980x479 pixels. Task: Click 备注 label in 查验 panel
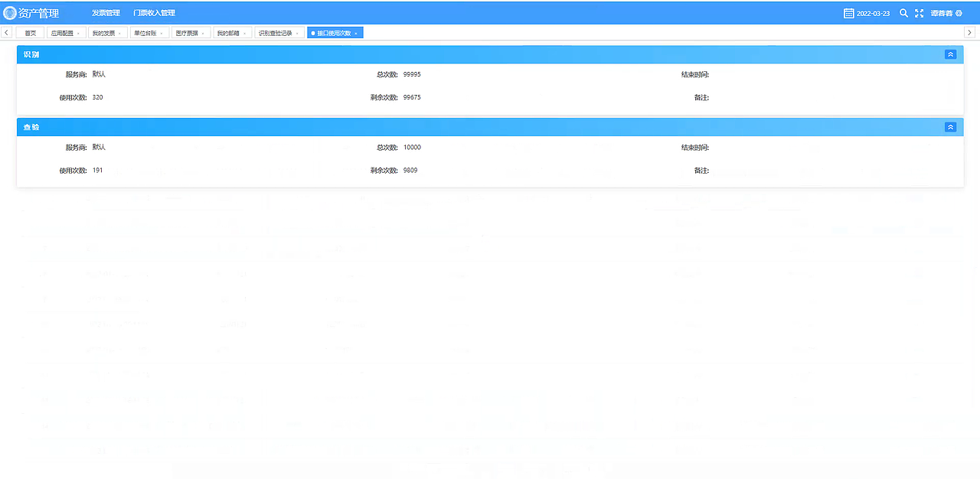click(x=701, y=171)
